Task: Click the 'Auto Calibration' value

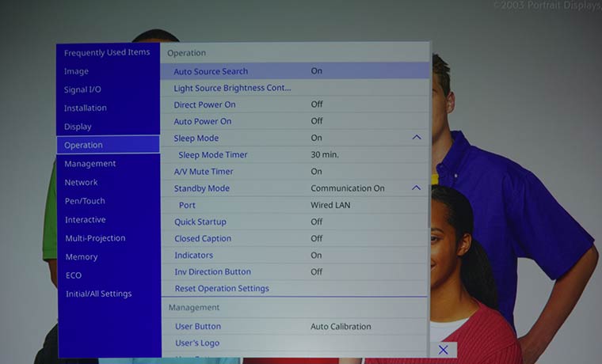Action: [341, 326]
